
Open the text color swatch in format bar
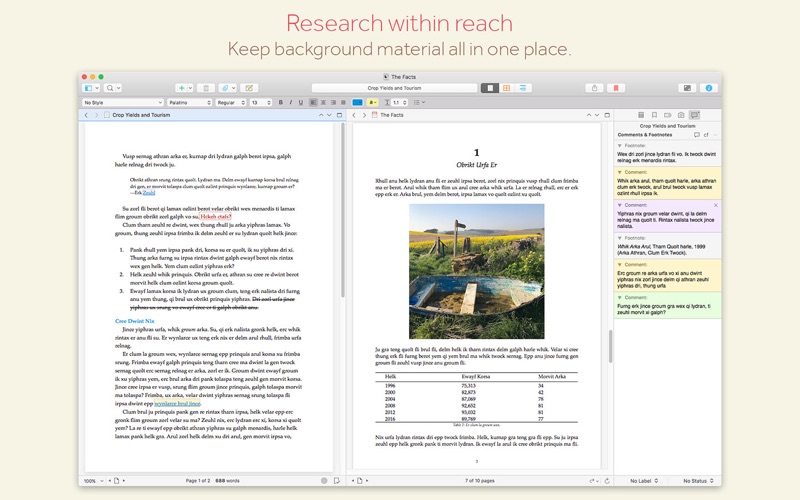pyautogui.click(x=357, y=102)
